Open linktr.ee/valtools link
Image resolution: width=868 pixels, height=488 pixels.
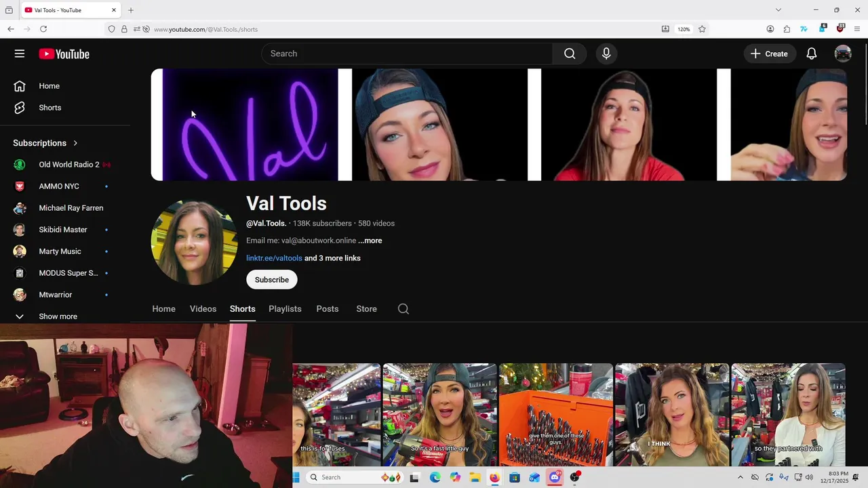tap(274, 258)
